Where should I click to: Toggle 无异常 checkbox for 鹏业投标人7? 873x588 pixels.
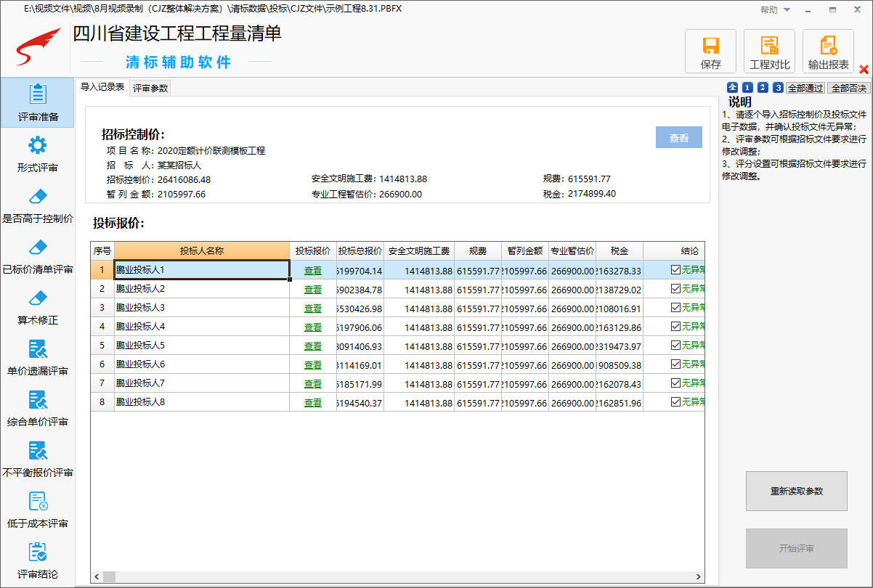(x=676, y=383)
